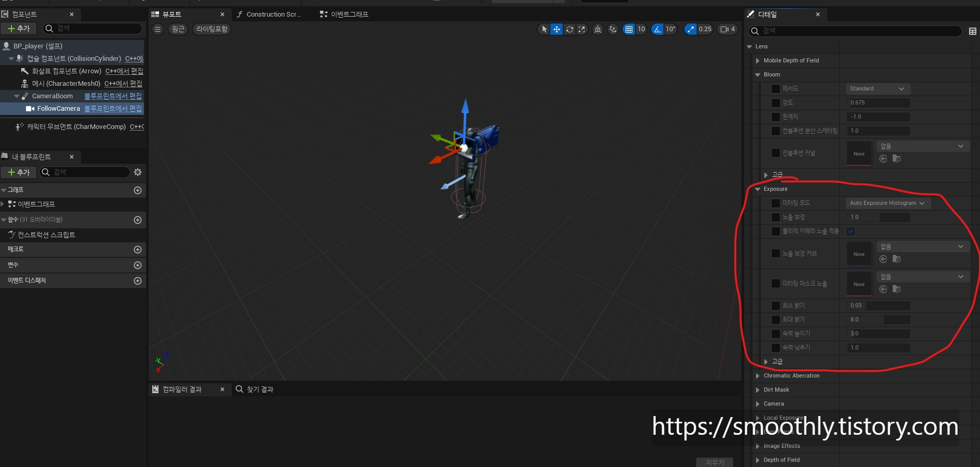Switch to the Construction Script tab
This screenshot has width=980, height=467.
pyautogui.click(x=269, y=15)
